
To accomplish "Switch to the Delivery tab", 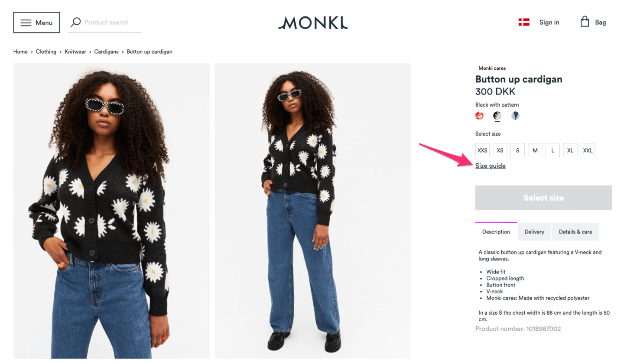I will click(x=534, y=231).
